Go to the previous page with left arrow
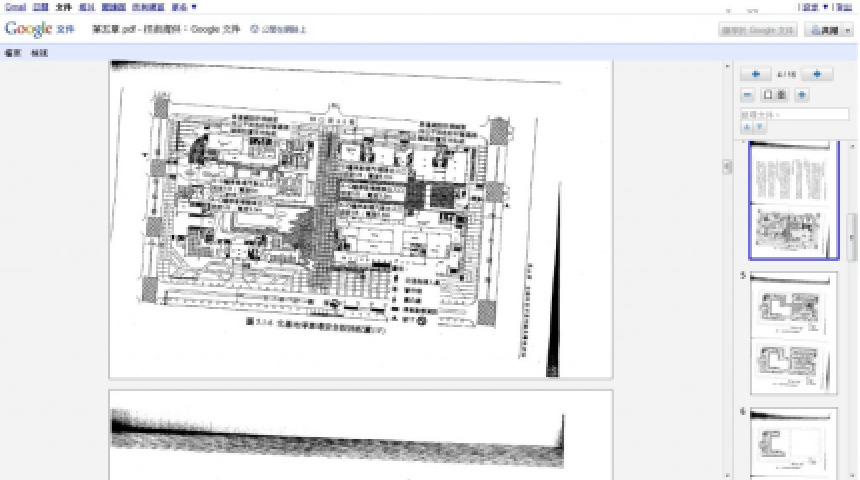This screenshot has width=860, height=480. 755,74
